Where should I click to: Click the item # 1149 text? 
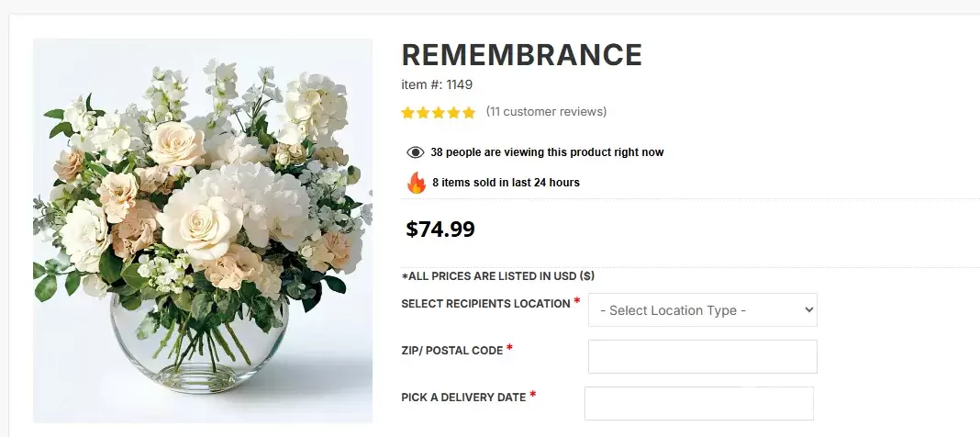pos(437,84)
